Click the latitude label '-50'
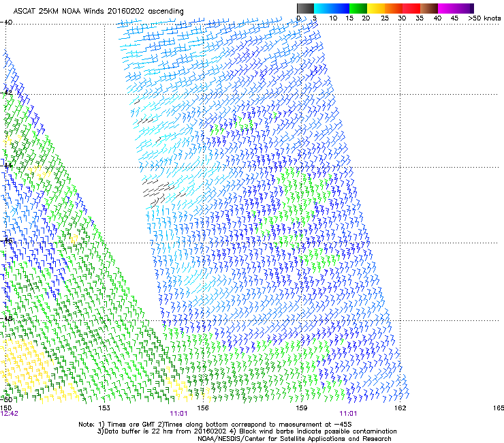This screenshot has height=443, width=504. pos(6,399)
